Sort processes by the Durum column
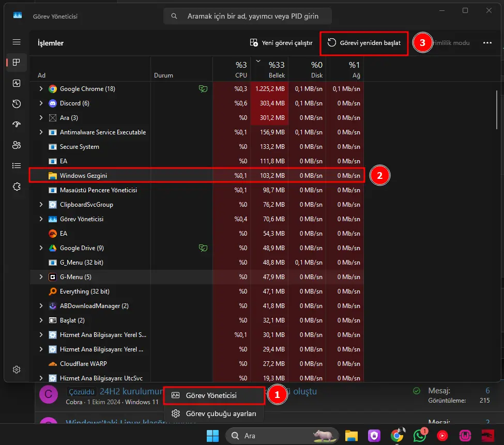This screenshot has height=445, width=504. pos(181,69)
